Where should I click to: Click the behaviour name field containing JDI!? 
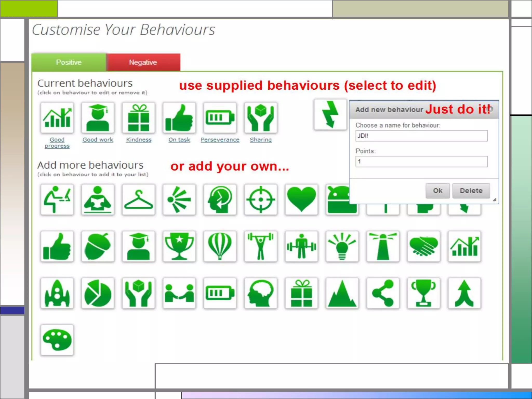(x=421, y=136)
